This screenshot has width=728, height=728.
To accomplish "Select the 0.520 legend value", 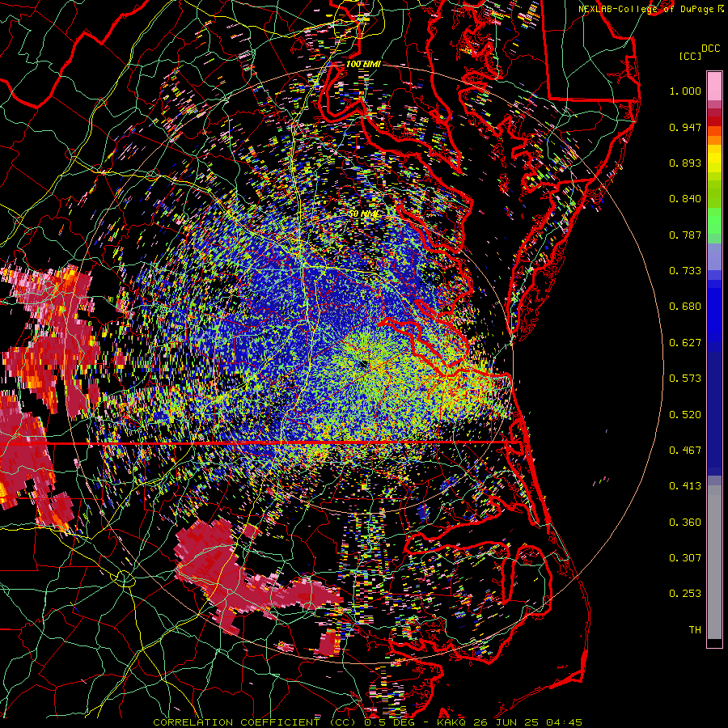I will click(685, 415).
